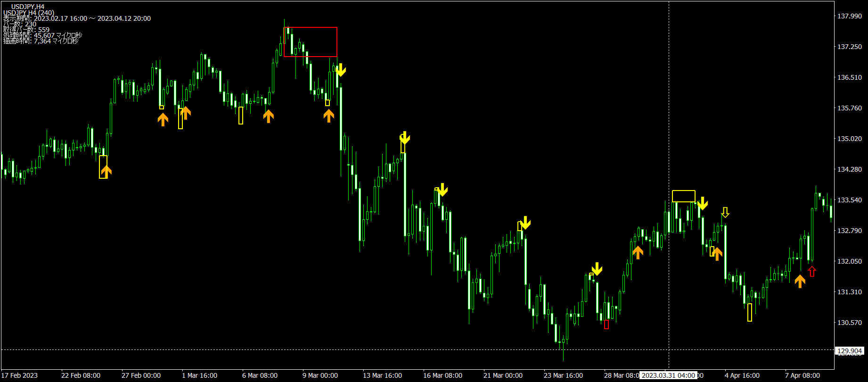The image size is (868, 382).
Task: Click the 132.050 price level label
Action: [849, 261]
